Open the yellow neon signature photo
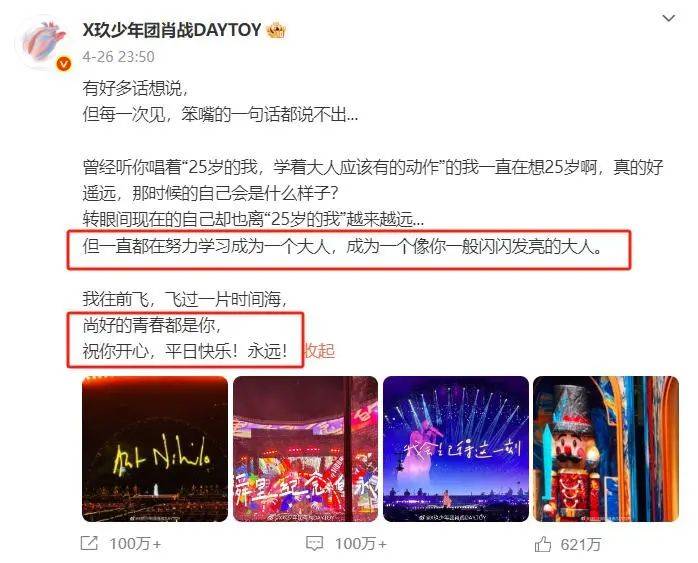 [x=155, y=449]
